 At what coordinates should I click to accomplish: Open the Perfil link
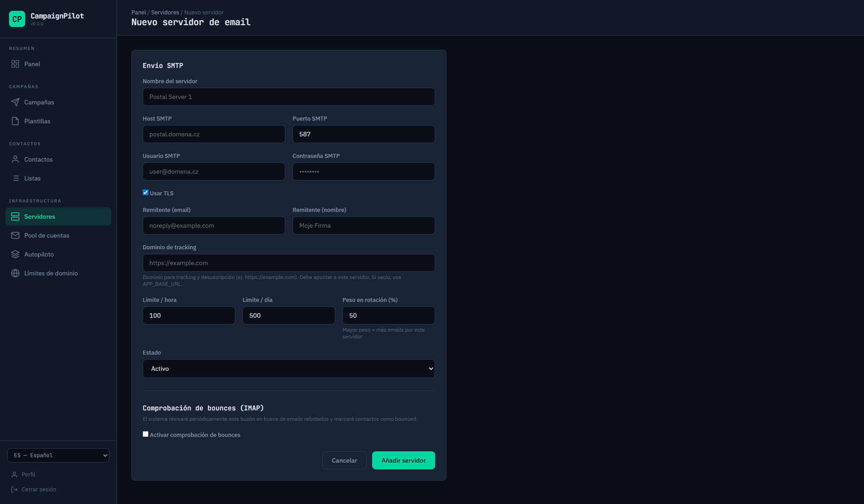tap(28, 474)
